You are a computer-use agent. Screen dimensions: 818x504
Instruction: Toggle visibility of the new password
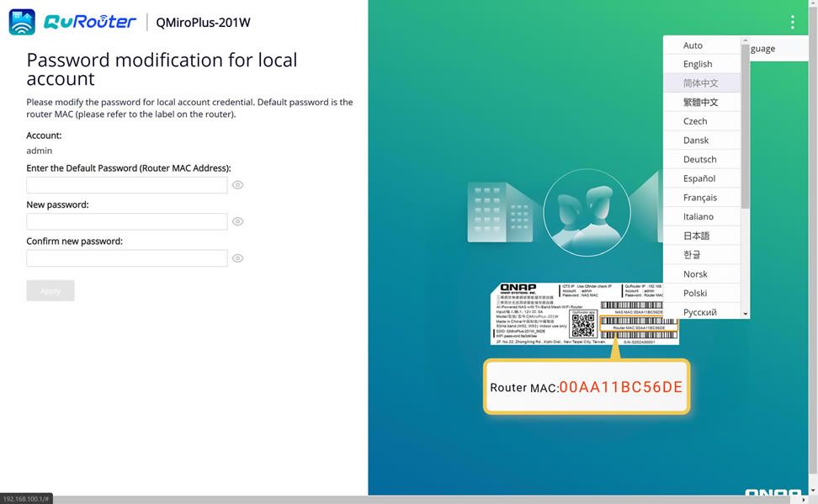click(x=238, y=222)
